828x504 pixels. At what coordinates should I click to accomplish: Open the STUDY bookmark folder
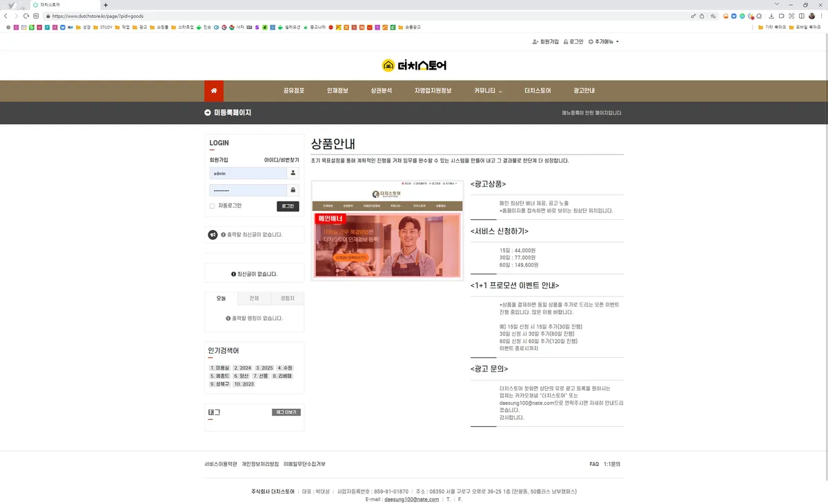[102, 28]
